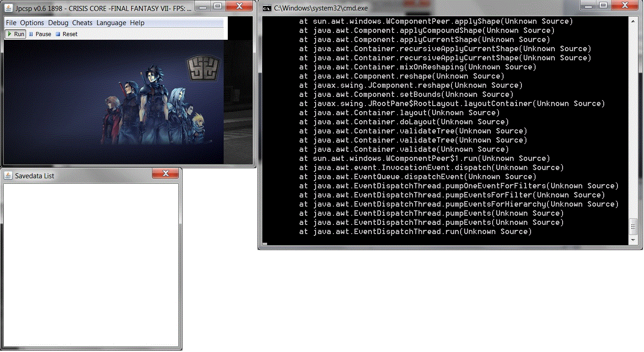
Task: Click the Java icon in the Savedata List title bar
Action: [9, 176]
